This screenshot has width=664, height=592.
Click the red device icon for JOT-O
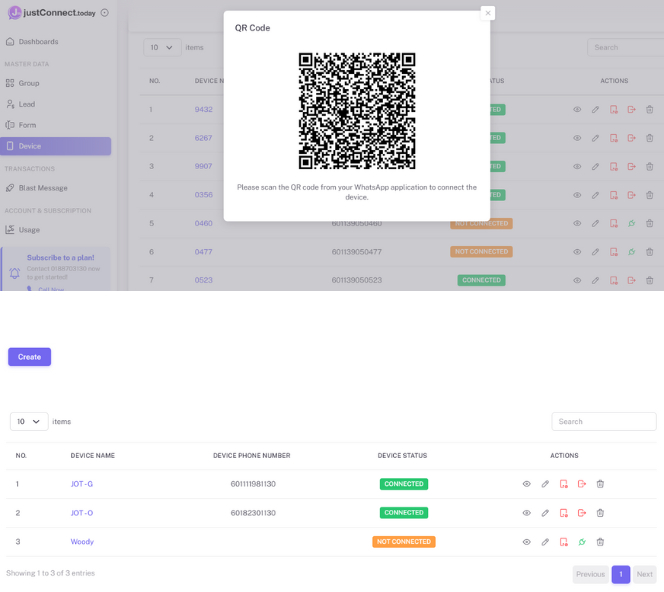click(564, 513)
